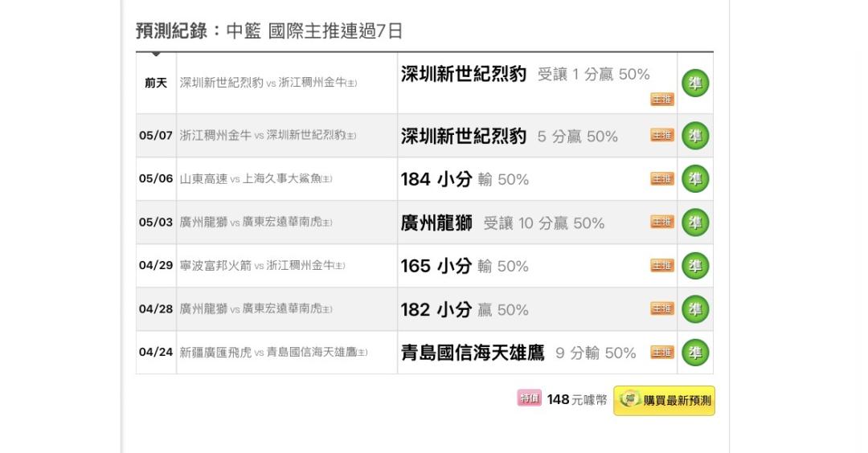Click 148 元噱幣 price label
The width and height of the screenshot is (868, 453).
coord(577,399)
